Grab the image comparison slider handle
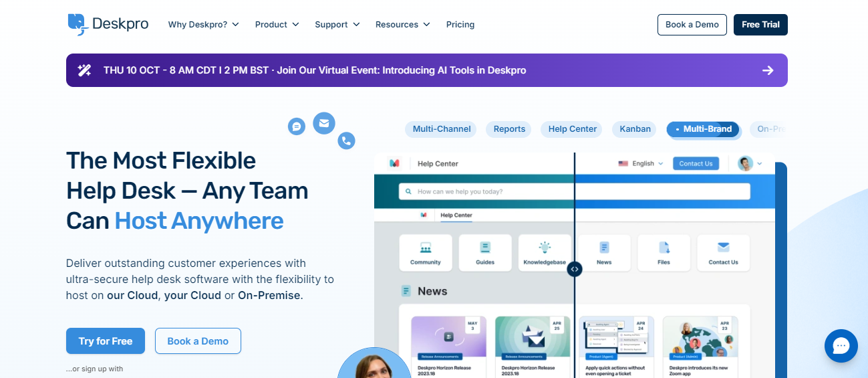 575,269
